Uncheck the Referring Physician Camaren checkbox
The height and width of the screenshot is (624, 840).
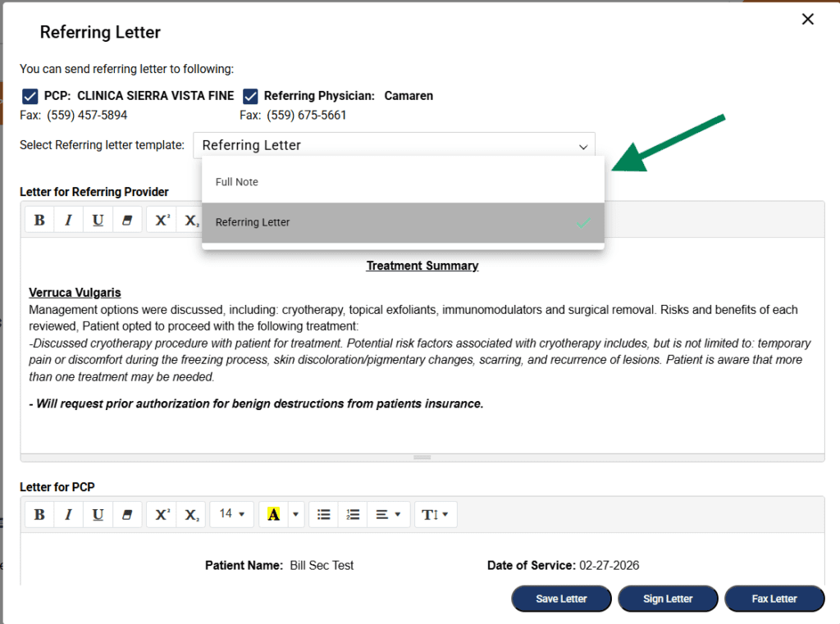250,96
